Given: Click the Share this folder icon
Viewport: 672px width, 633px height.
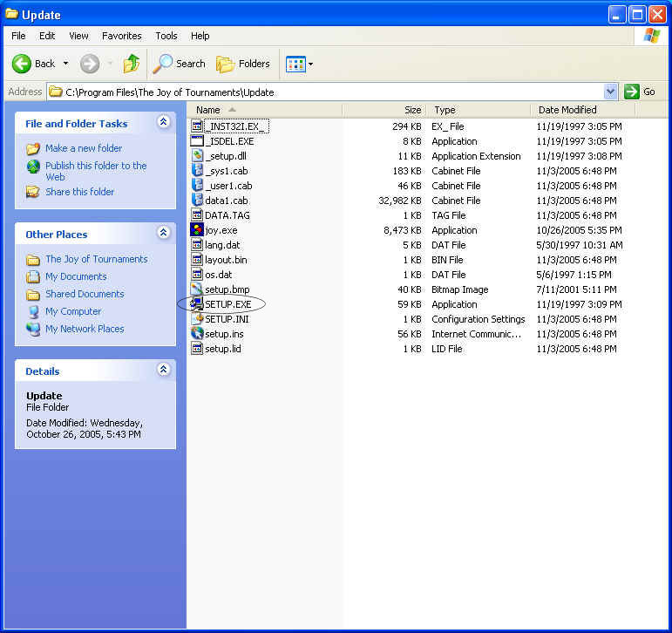Looking at the screenshot, I should tap(33, 192).
